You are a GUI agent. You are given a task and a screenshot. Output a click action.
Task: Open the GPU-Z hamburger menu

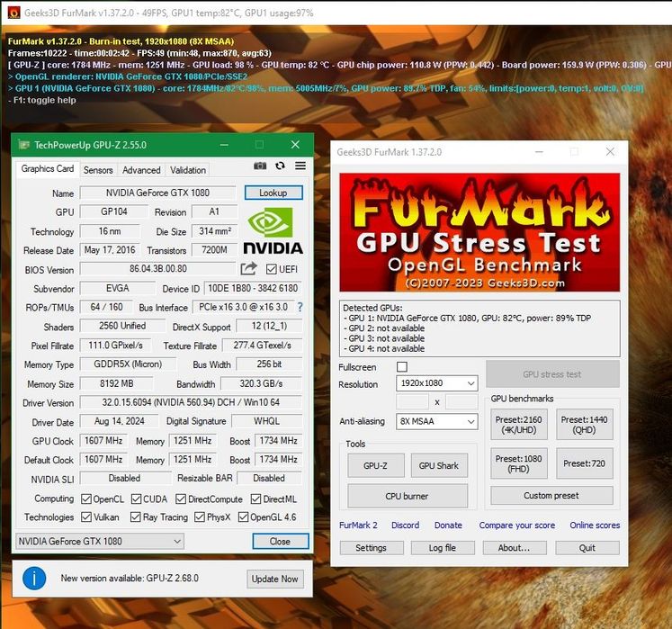[x=300, y=166]
